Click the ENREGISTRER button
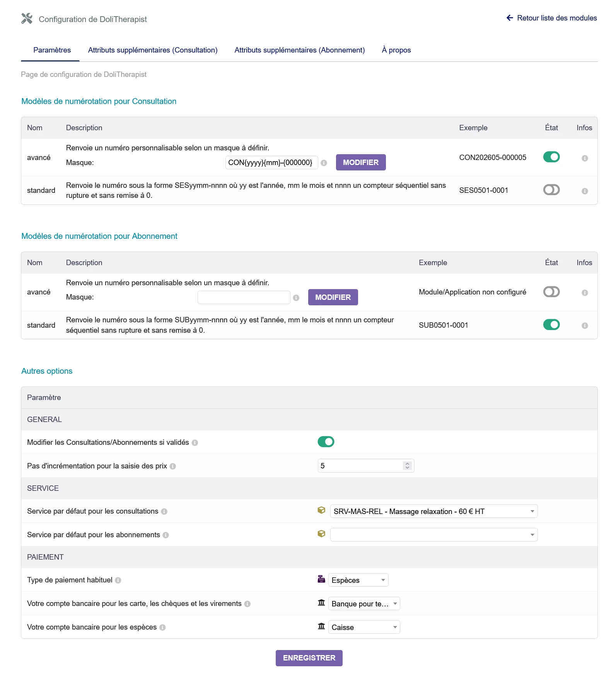 click(309, 658)
